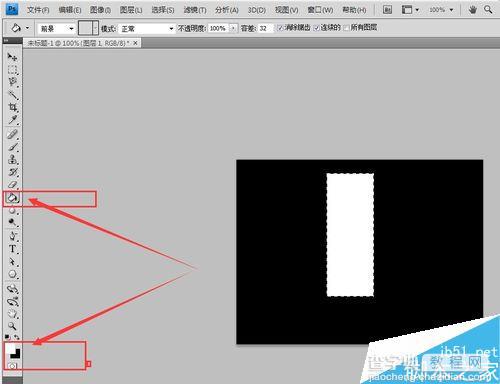Open the 文件(F) menu
Image resolution: width=500 pixels, height=384 pixels.
point(38,10)
